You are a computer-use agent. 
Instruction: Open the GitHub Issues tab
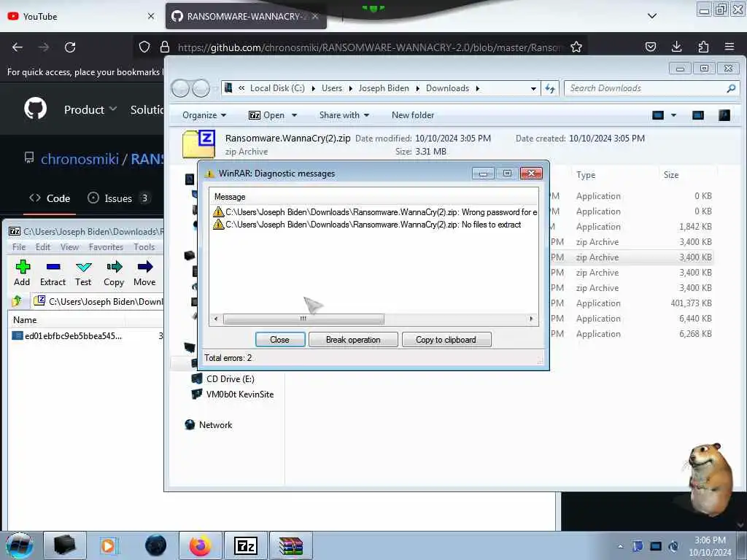pyautogui.click(x=119, y=198)
